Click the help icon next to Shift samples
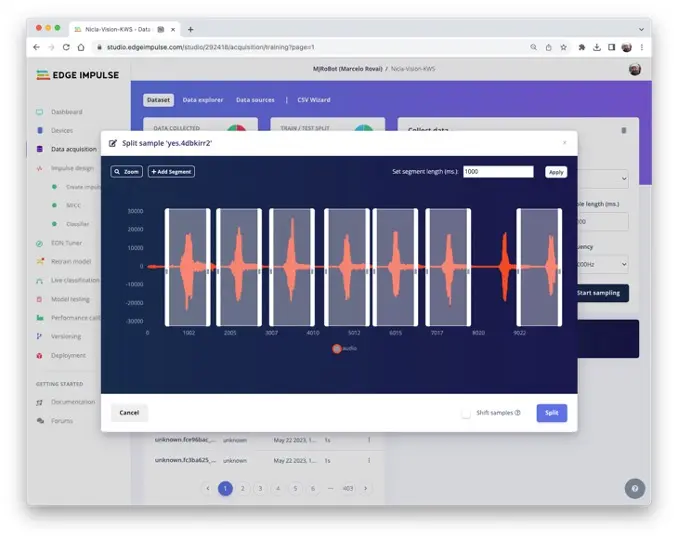 point(517,413)
